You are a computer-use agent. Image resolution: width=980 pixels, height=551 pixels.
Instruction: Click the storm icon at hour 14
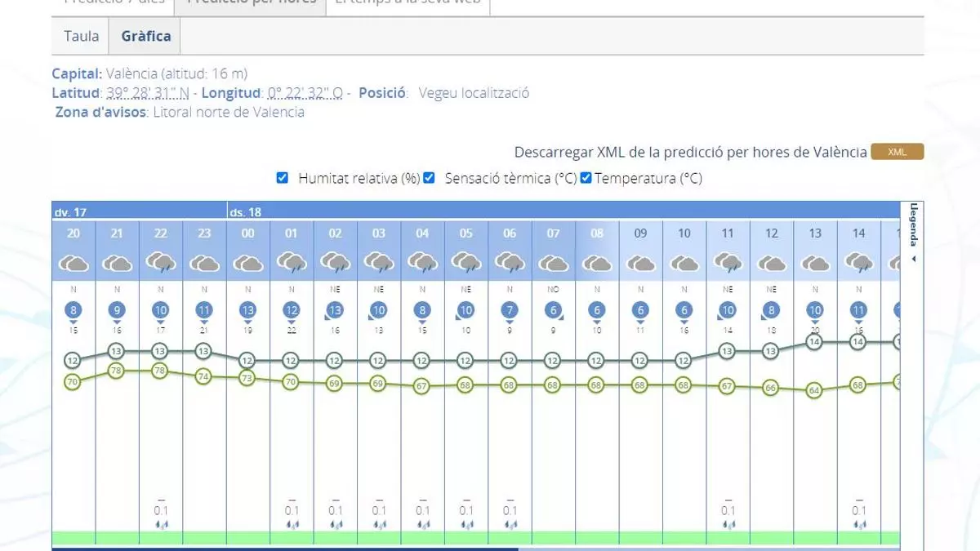click(858, 263)
